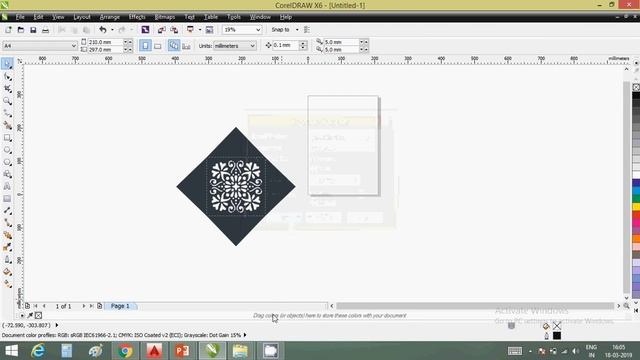This screenshot has width=640, height=360.
Task: Select the Freehand tool in toolbox
Action: pos(7,113)
